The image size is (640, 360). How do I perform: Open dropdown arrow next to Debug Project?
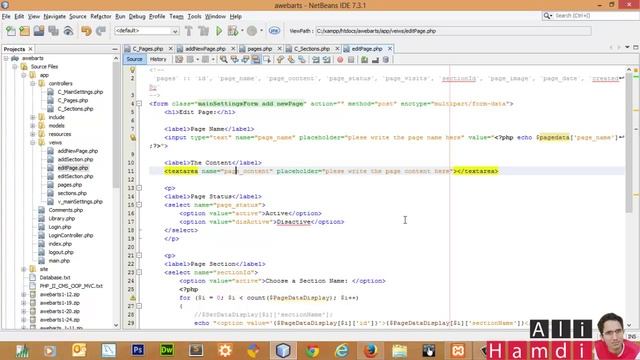pos(242,31)
